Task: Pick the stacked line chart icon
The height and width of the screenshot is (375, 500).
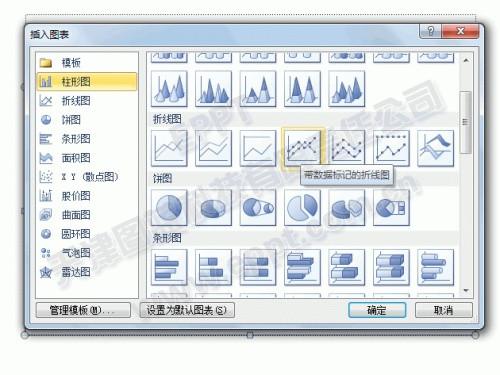Action: click(x=213, y=148)
